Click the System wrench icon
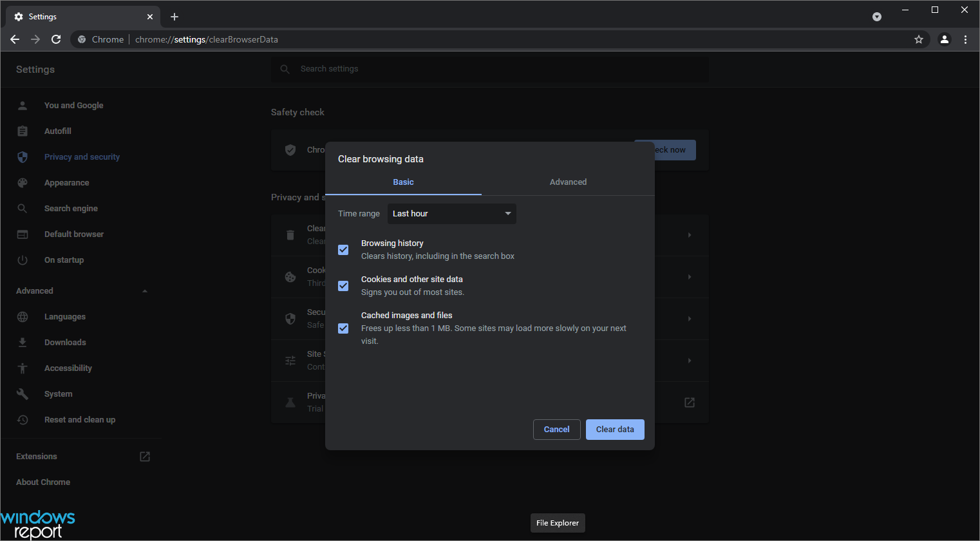Screen dimensions: 980x541 pyautogui.click(x=23, y=394)
